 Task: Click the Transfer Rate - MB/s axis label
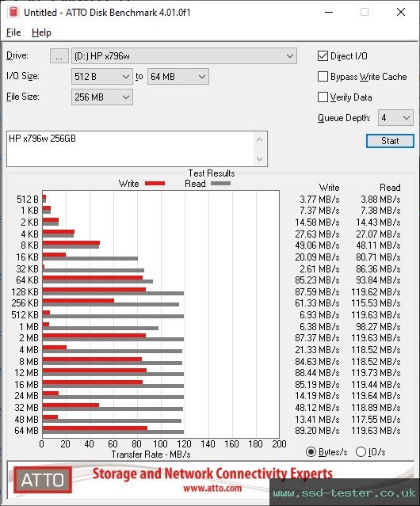click(x=151, y=455)
